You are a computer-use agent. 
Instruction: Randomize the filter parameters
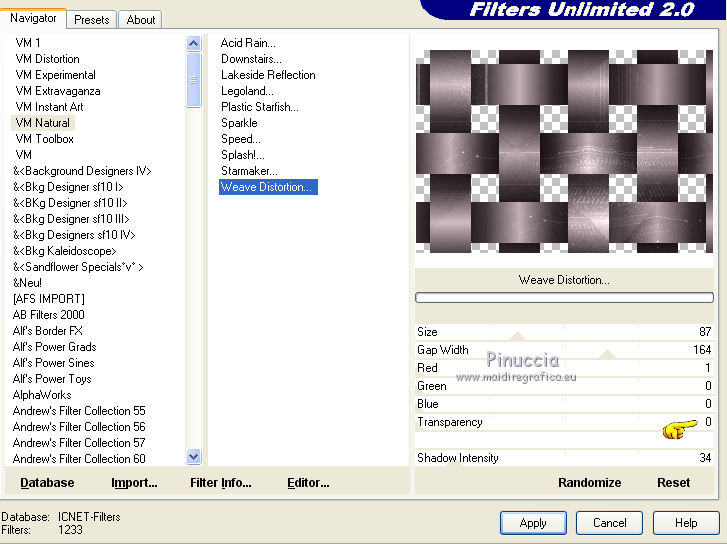589,483
